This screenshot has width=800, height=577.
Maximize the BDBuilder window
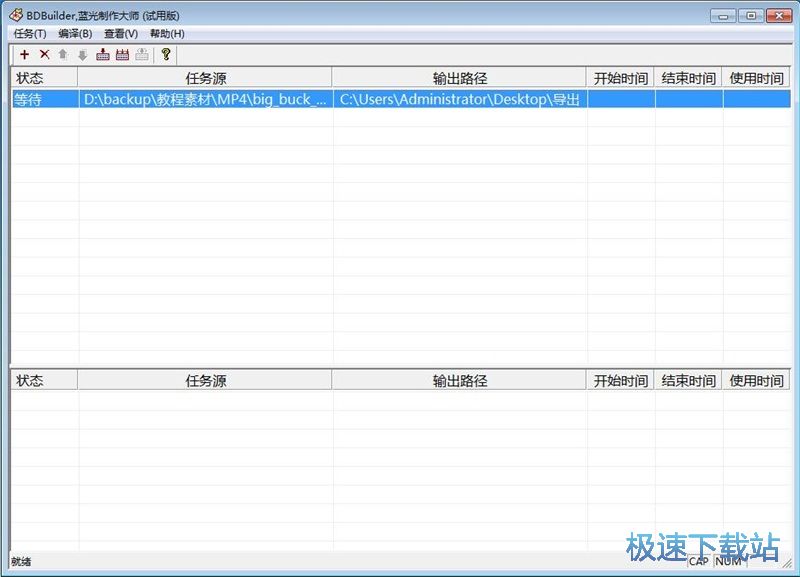[751, 16]
